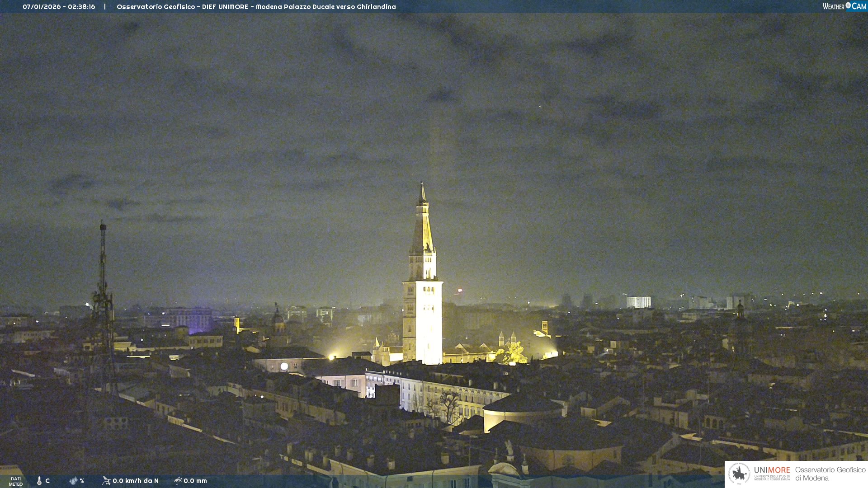Screen dimensions: 868x488
Task: Click the rainfall 0.0 mm reading
Action: point(195,481)
